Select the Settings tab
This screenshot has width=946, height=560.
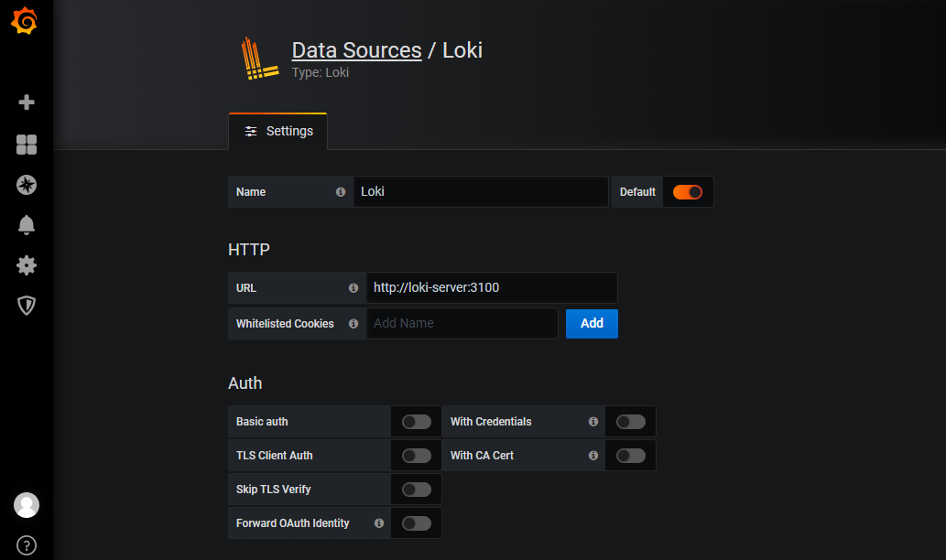[x=278, y=131]
